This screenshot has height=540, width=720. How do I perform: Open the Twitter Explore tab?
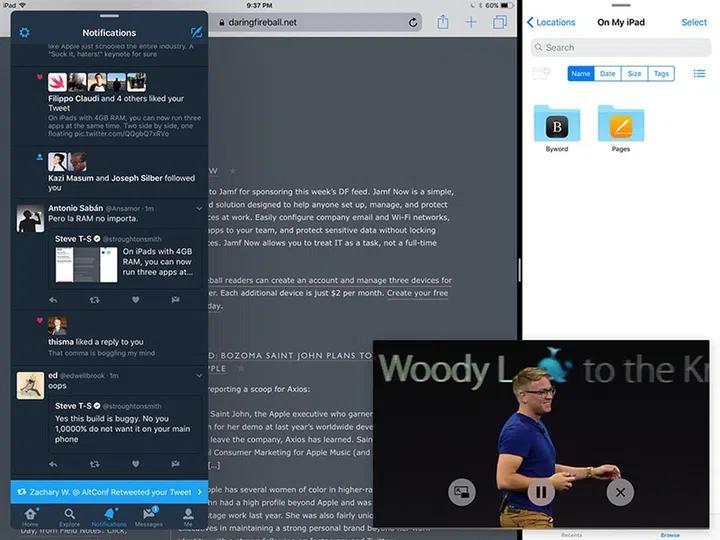coord(70,515)
